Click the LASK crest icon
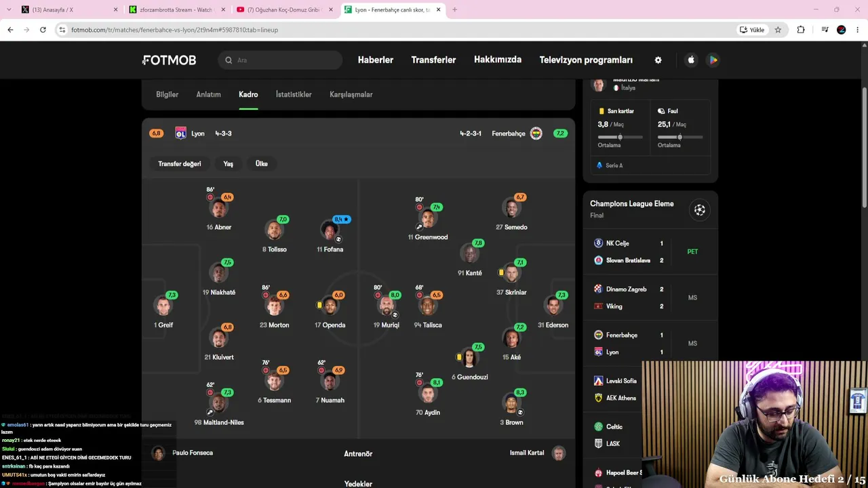 click(x=598, y=444)
